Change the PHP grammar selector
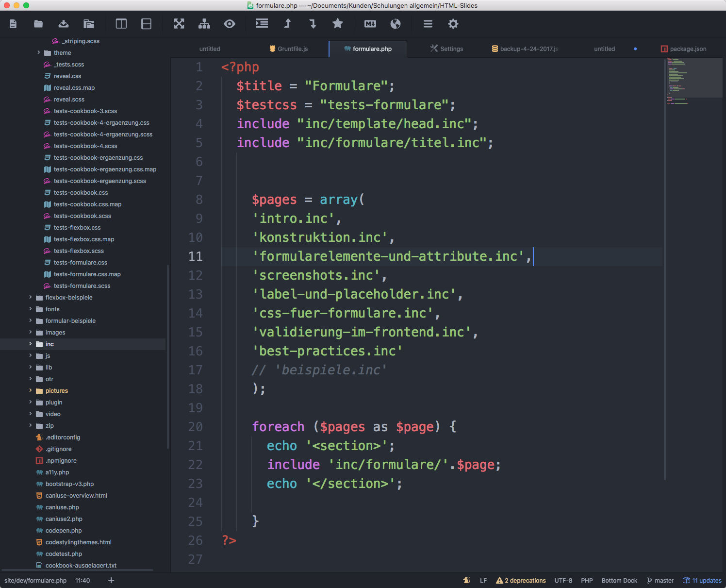This screenshot has width=726, height=588. [x=587, y=580]
